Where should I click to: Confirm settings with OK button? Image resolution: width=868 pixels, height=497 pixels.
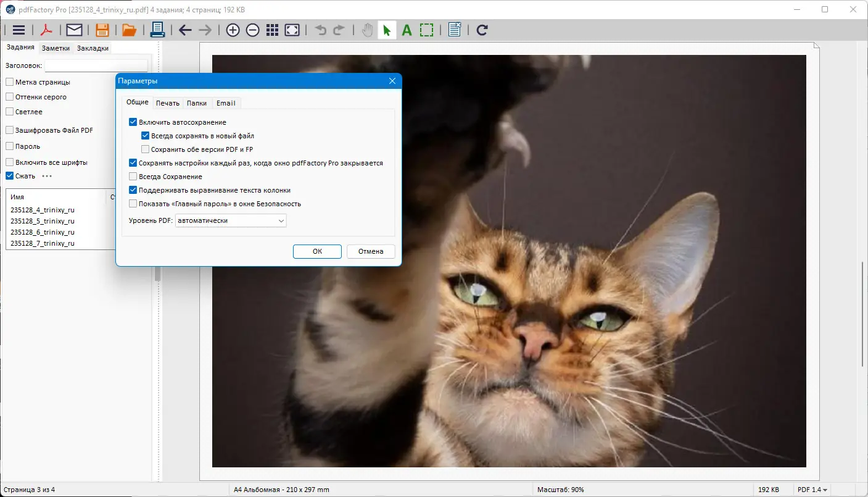(317, 251)
